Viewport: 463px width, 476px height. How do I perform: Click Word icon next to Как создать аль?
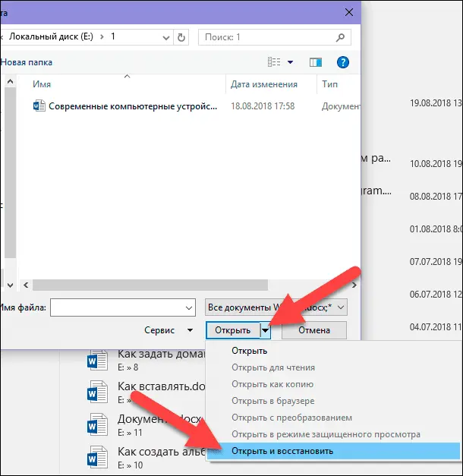coord(97,459)
